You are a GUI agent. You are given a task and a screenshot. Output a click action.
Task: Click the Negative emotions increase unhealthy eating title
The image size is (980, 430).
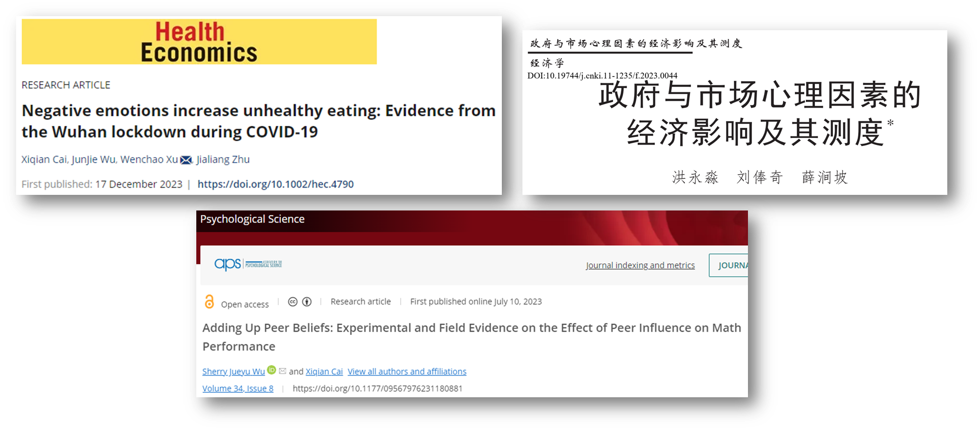tap(258, 121)
